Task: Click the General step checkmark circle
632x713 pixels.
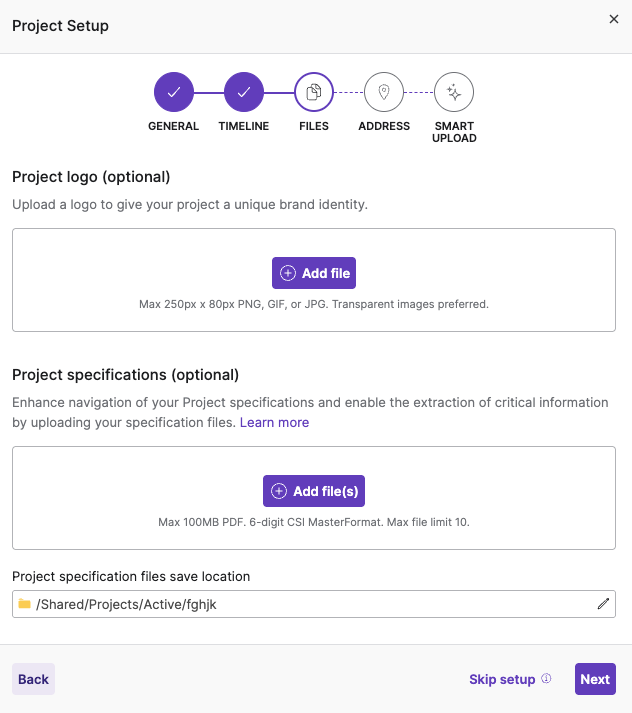Action: coord(174,92)
